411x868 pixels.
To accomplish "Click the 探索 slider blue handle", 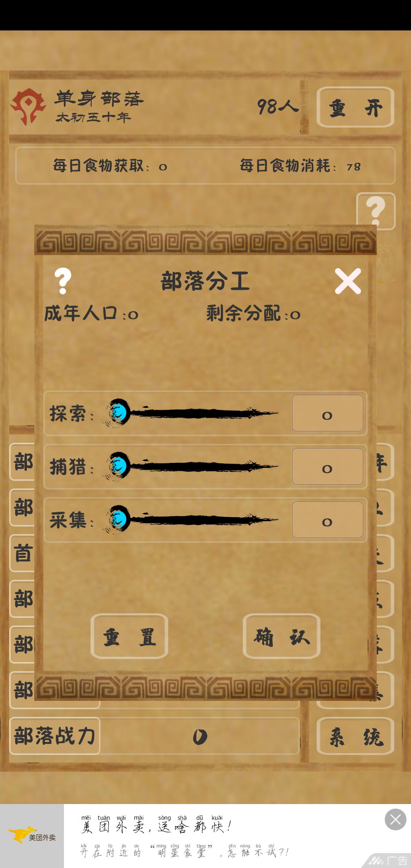I will coord(118,413).
